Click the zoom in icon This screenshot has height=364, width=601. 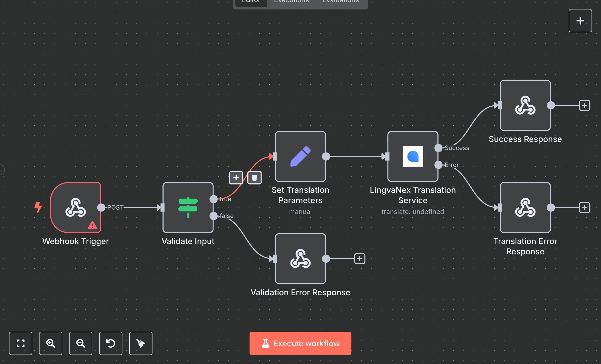(50, 343)
